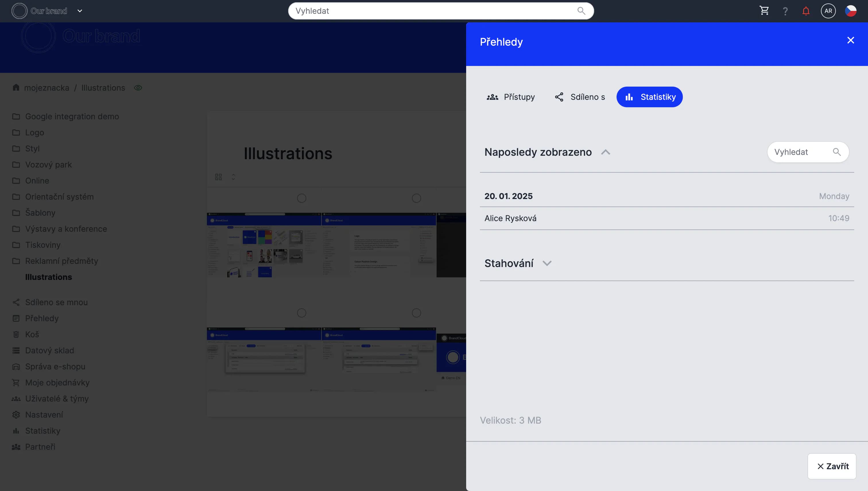Click the home icon in breadcrumb
Screen dimensions: 868x491
(16, 88)
